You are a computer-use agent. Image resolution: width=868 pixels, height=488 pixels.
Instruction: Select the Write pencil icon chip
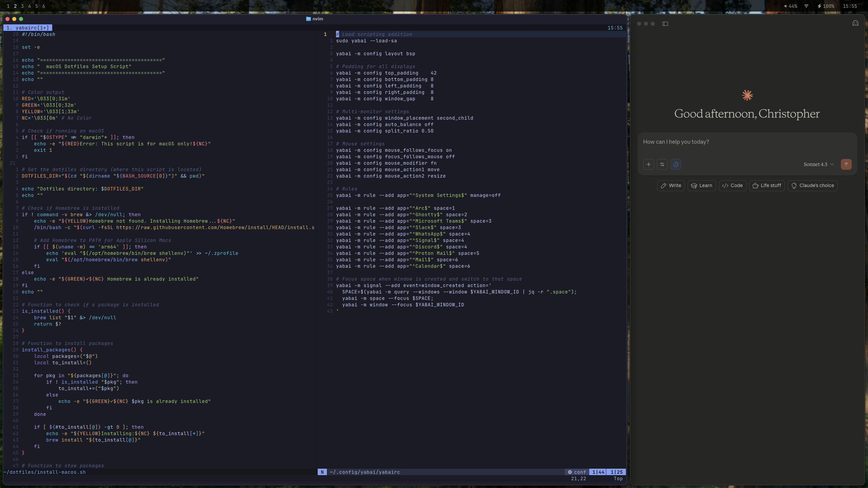664,185
